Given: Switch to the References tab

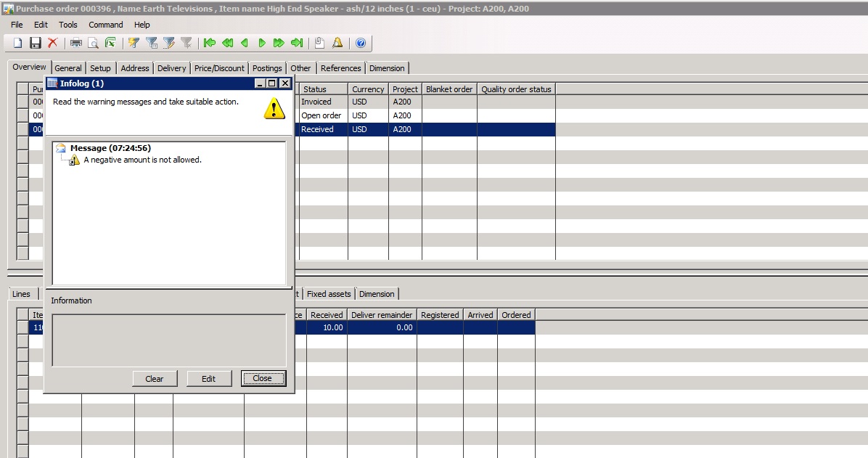Looking at the screenshot, I should [x=340, y=68].
